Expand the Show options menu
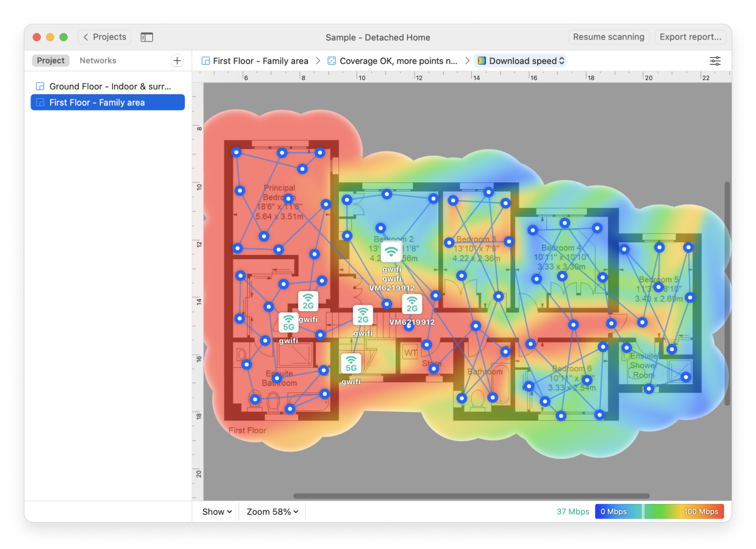Screen dimensions: 756x549 point(216,512)
